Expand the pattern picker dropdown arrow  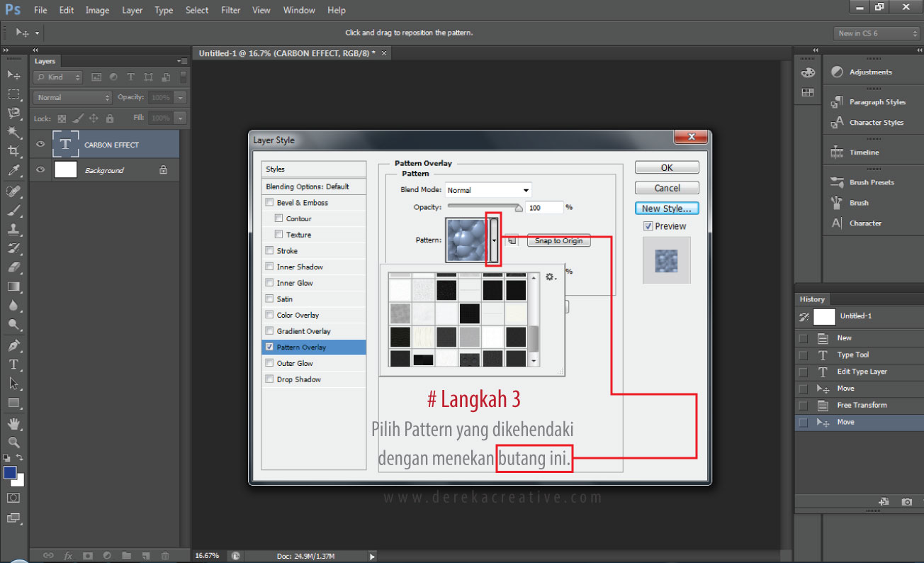coord(494,241)
